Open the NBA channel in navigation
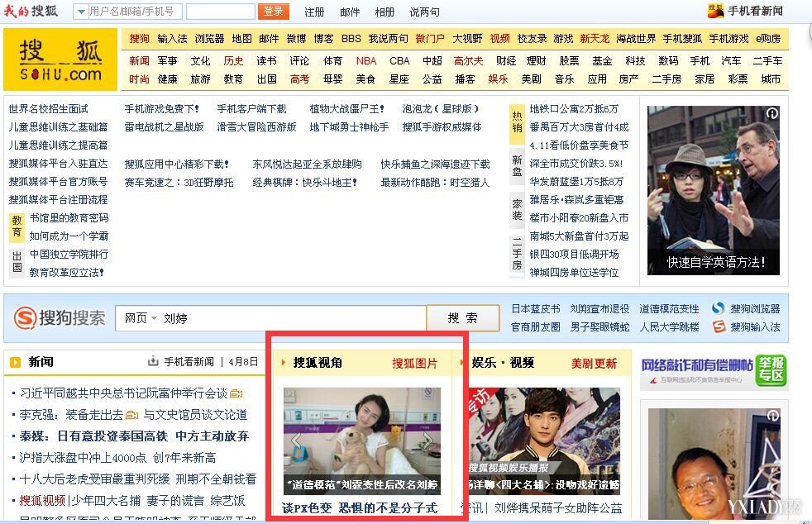Image resolution: width=812 pixels, height=524 pixels. (x=366, y=61)
